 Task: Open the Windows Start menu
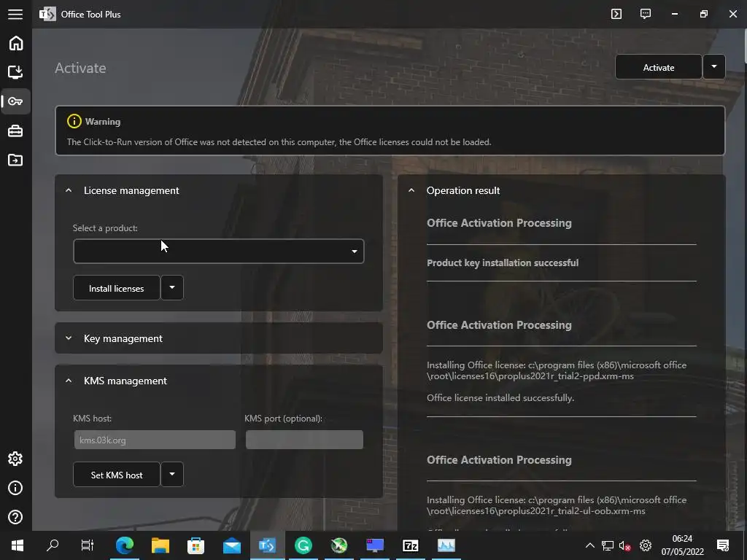coord(18,545)
